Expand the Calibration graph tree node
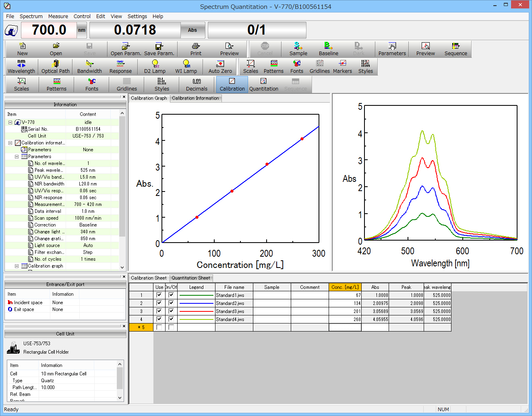This screenshot has width=532, height=416. 17,266
